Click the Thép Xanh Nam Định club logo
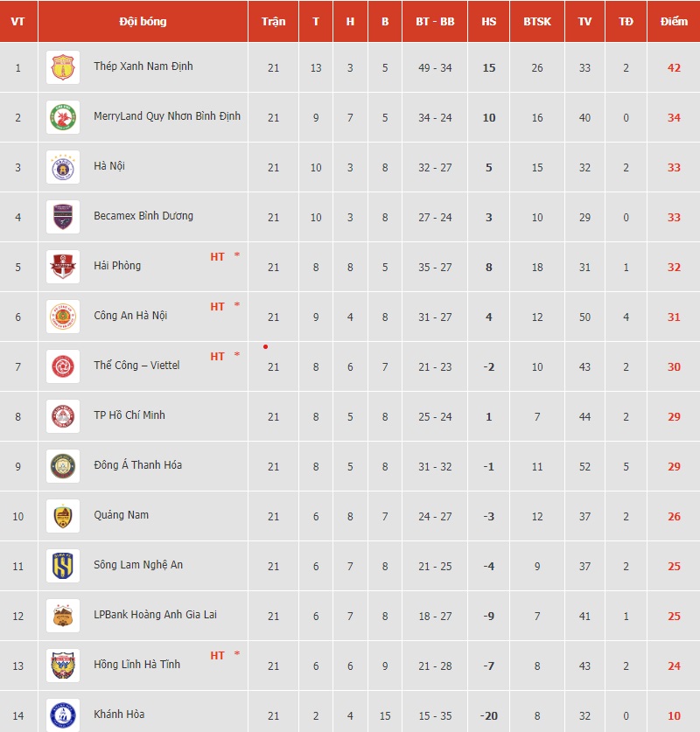 pos(63,67)
